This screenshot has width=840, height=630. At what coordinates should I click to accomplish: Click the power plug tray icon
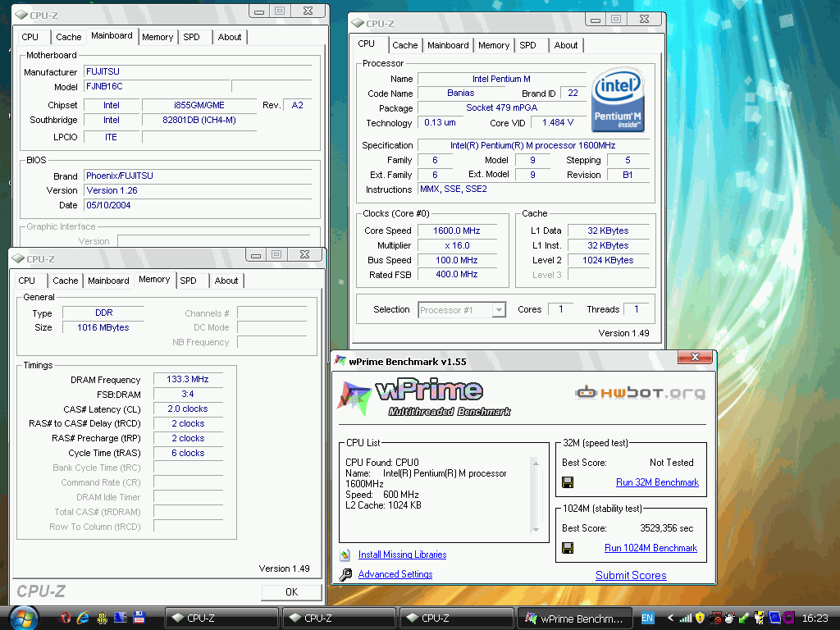759,618
